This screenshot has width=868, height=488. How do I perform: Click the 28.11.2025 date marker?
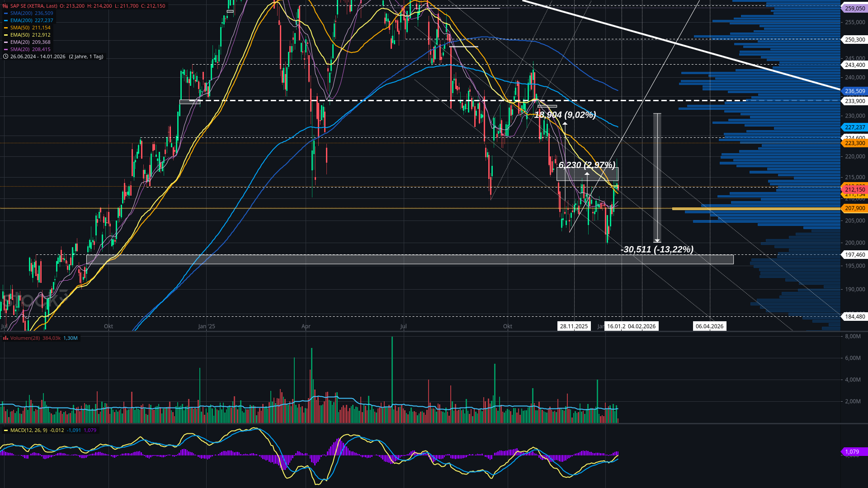[574, 326]
